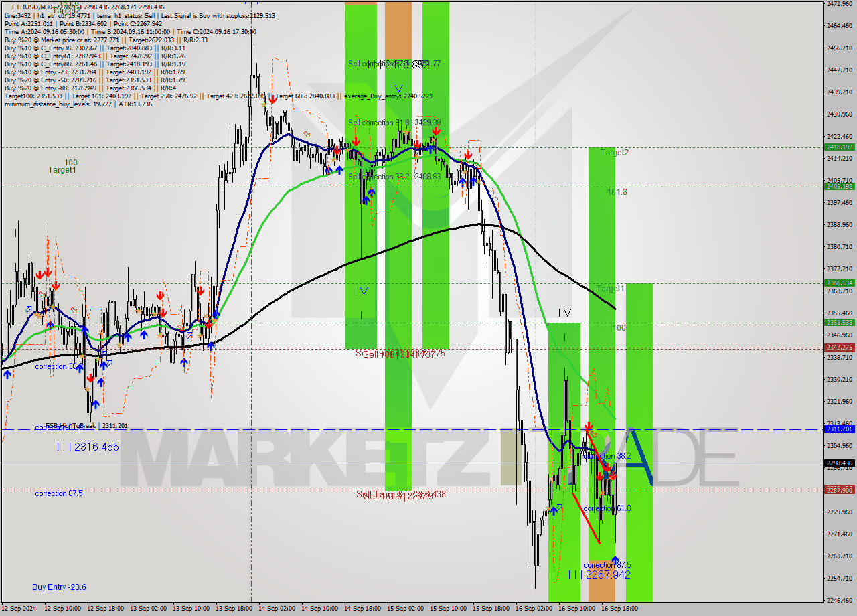Click the 2380.710 price scale label
The image size is (857, 616).
point(840,247)
